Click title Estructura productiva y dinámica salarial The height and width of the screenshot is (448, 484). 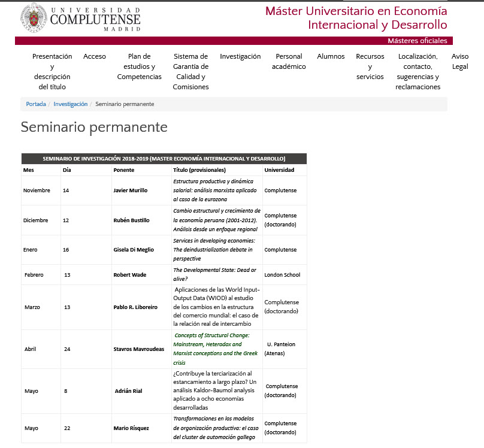point(215,190)
